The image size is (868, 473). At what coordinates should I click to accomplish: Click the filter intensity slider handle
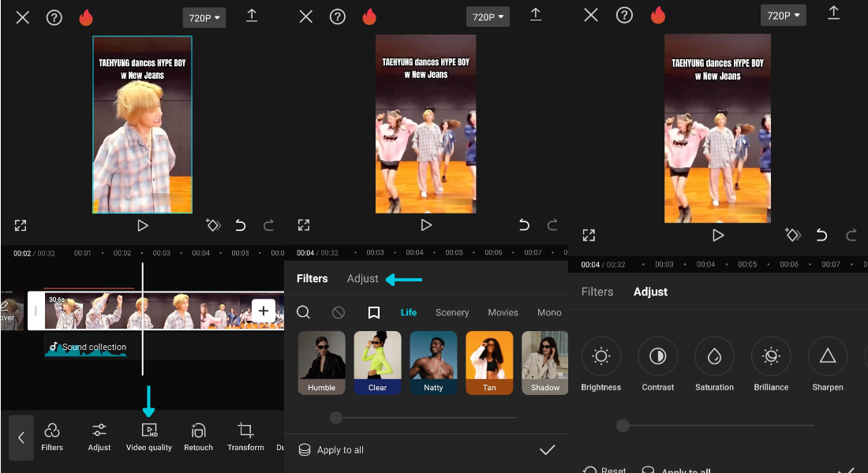pyautogui.click(x=336, y=418)
